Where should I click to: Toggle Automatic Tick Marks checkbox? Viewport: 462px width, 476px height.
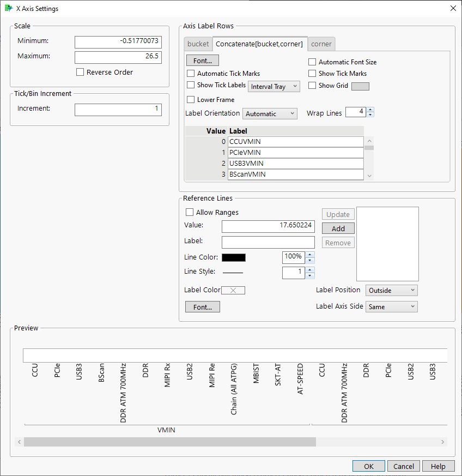[x=191, y=74]
